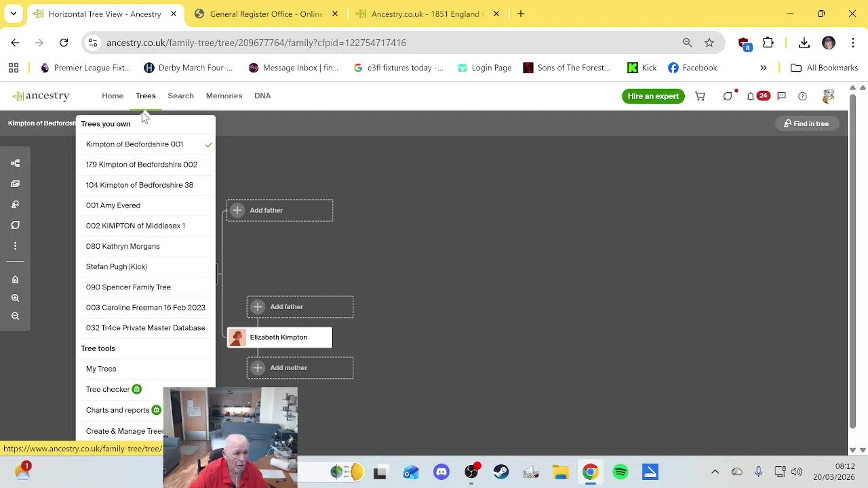Open the Chrome three-dot menu
This screenshot has height=488, width=868.
pyautogui.click(x=852, y=43)
